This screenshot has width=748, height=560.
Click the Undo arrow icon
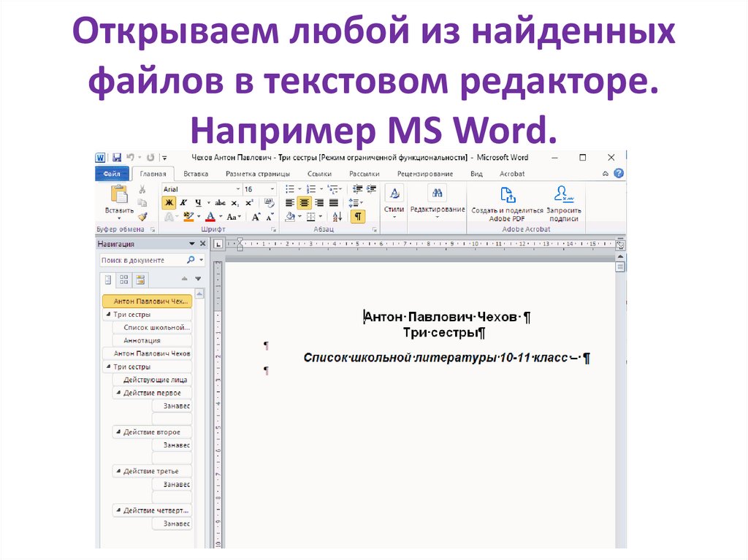tap(130, 157)
